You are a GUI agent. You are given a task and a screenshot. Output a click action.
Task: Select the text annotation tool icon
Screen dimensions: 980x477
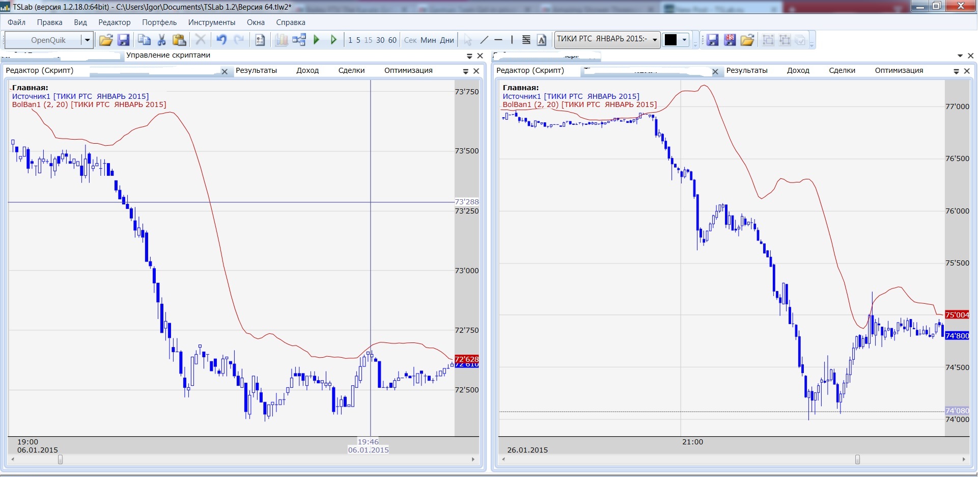tap(542, 40)
